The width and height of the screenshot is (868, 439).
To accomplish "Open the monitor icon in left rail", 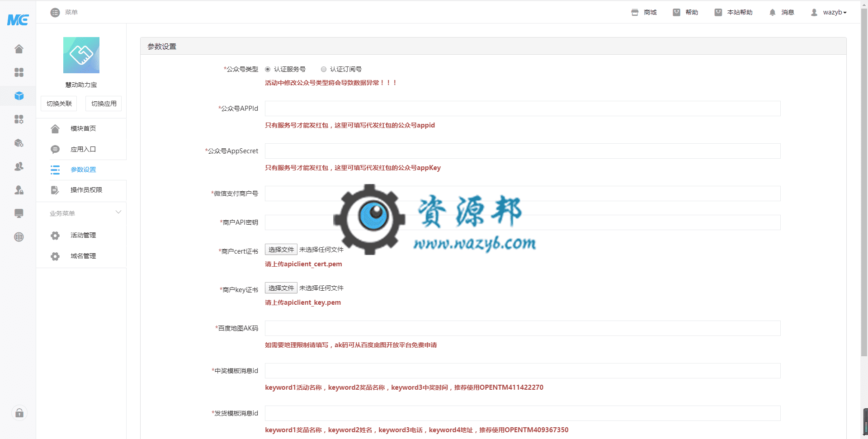I will (19, 213).
